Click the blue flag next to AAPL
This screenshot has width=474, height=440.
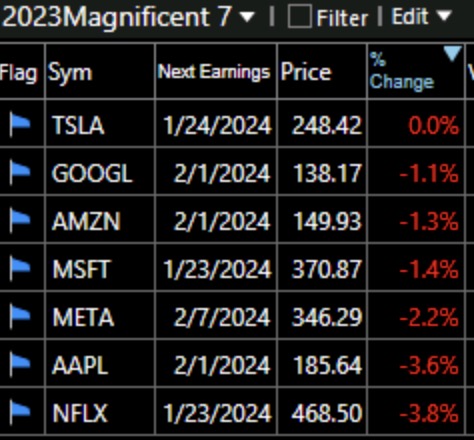coord(20,364)
